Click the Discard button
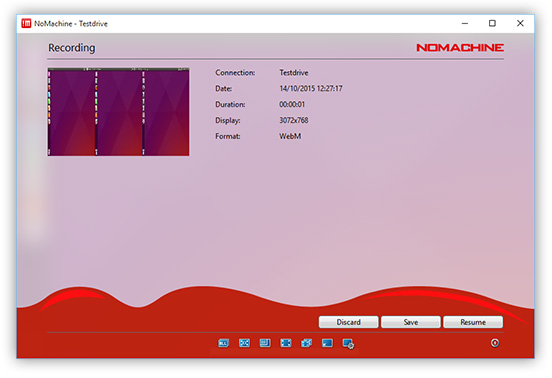The height and width of the screenshot is (378, 552). (349, 322)
